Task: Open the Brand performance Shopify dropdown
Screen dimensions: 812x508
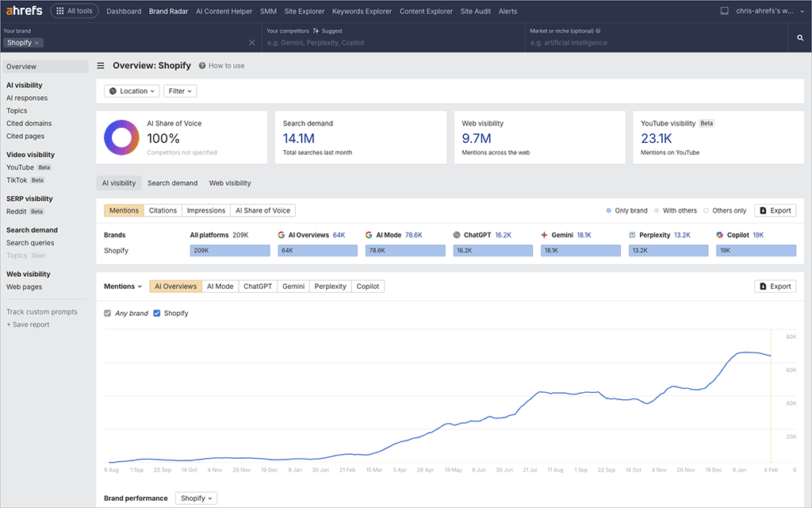Action: point(196,498)
